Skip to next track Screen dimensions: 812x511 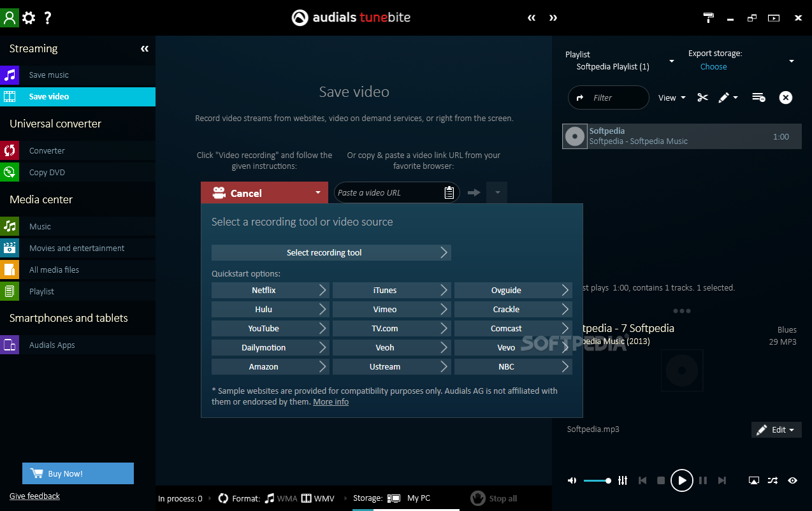point(722,480)
